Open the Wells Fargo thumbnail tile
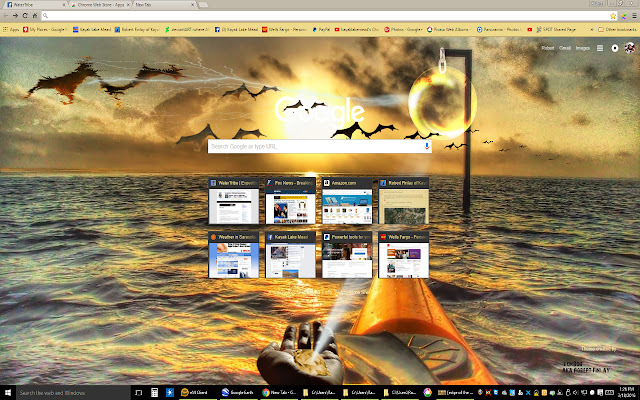 (x=404, y=255)
